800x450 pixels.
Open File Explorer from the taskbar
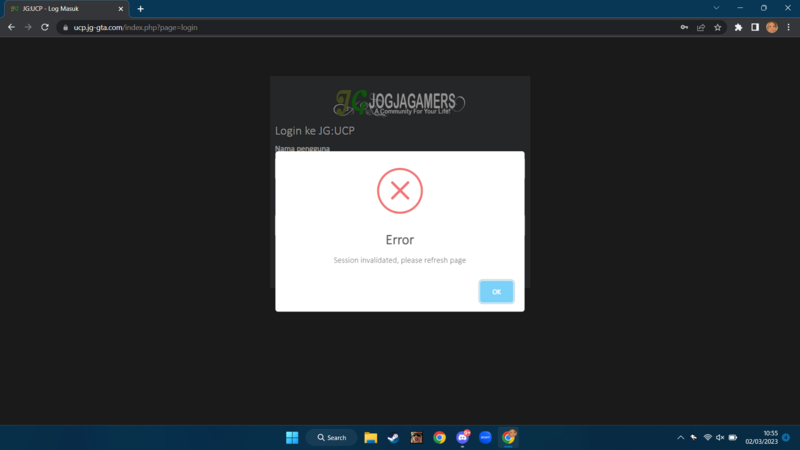click(370, 437)
